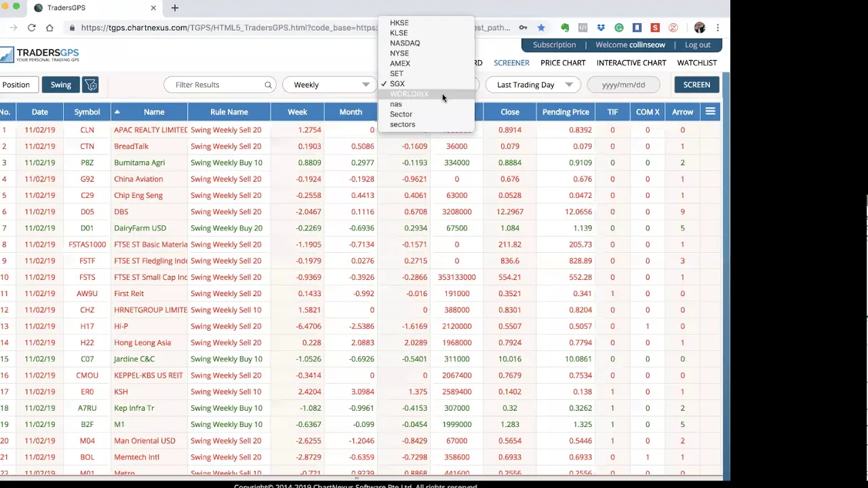Click the forward navigation arrow
Screen dimensions: 868x488
pyautogui.click(x=13, y=28)
